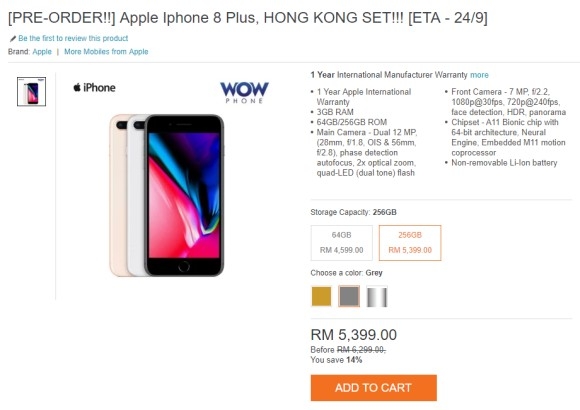The width and height of the screenshot is (580, 410).
Task: Open the main iPhone 8 Plus image
Action: 167,195
